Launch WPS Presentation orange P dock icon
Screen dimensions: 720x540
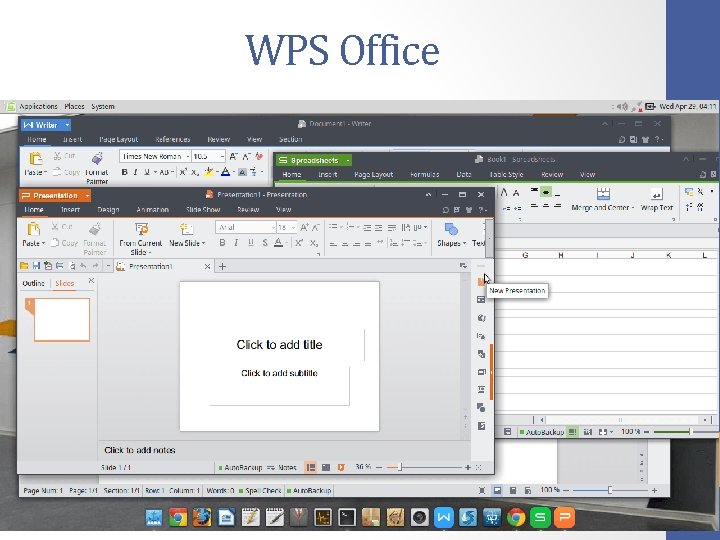click(564, 518)
